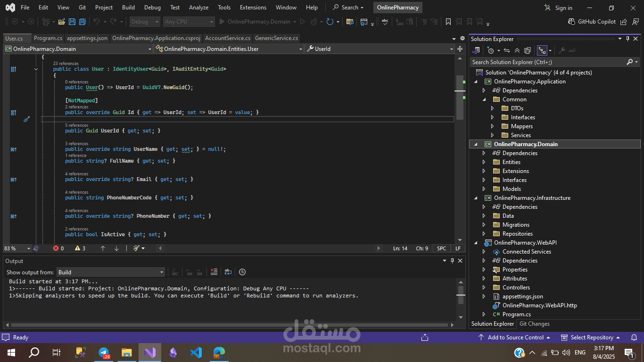Expand the DTOs folder in Solution Explorer
Image resolution: width=644 pixels, height=362 pixels.
[492, 108]
